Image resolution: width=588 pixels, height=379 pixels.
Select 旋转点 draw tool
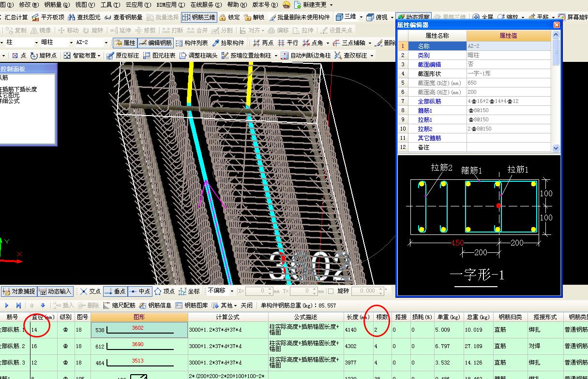pos(43,56)
